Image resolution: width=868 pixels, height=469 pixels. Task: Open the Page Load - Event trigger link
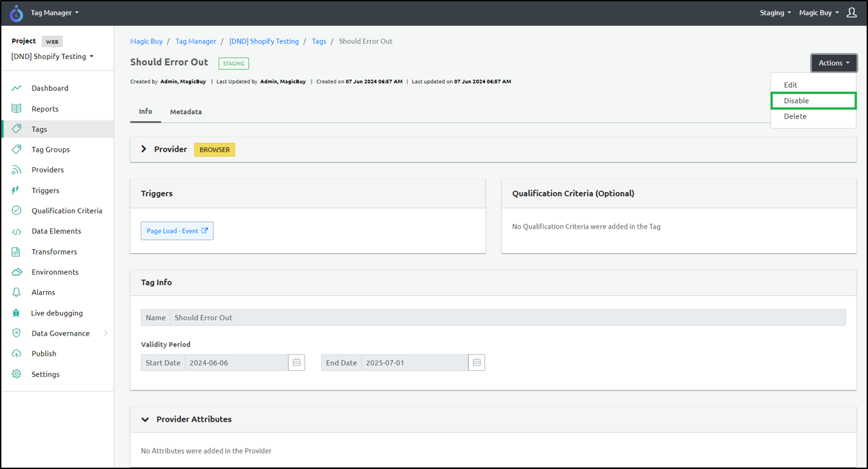point(177,231)
